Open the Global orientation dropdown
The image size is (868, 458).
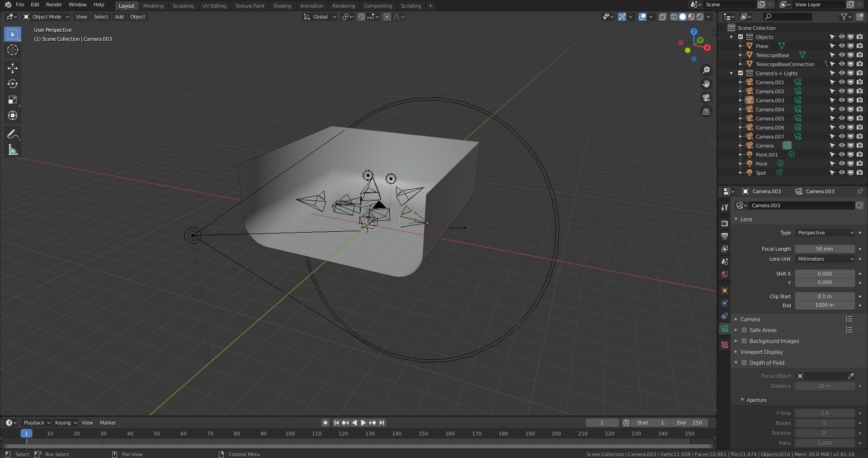[320, 17]
